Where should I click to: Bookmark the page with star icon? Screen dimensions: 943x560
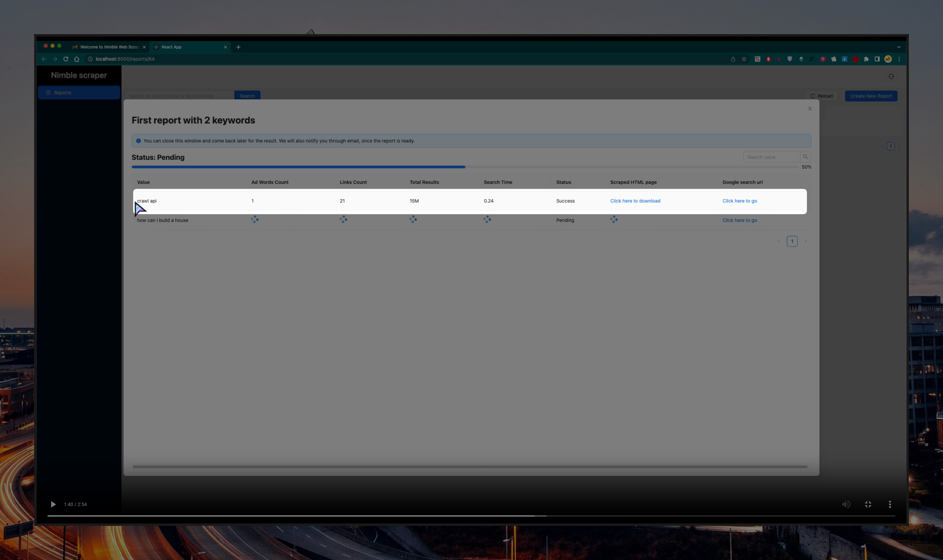point(744,59)
